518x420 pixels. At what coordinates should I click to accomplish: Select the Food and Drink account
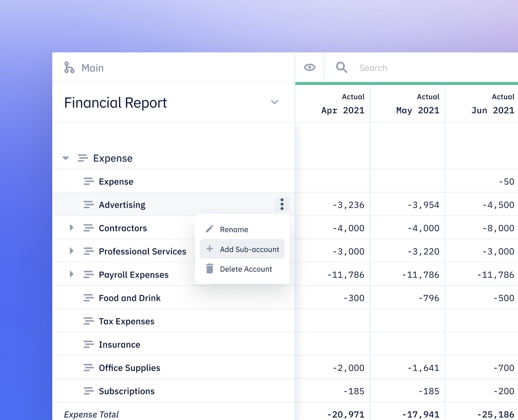click(x=130, y=298)
